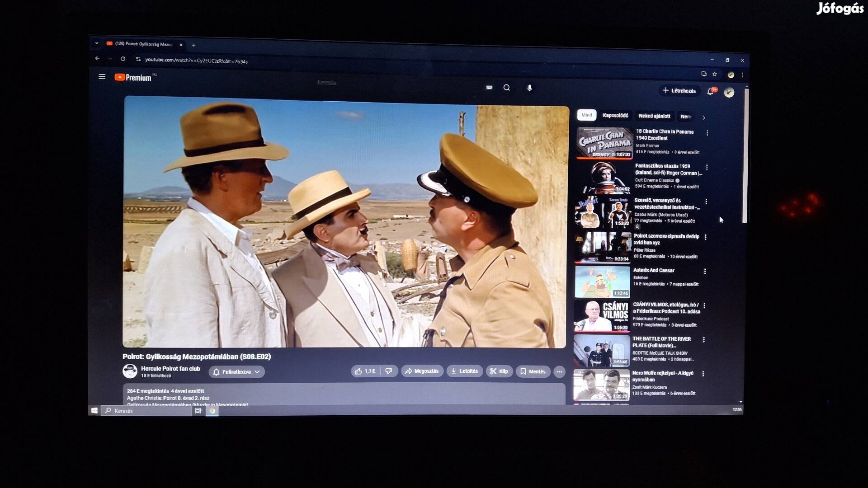Click the browser back arrow

[97, 58]
